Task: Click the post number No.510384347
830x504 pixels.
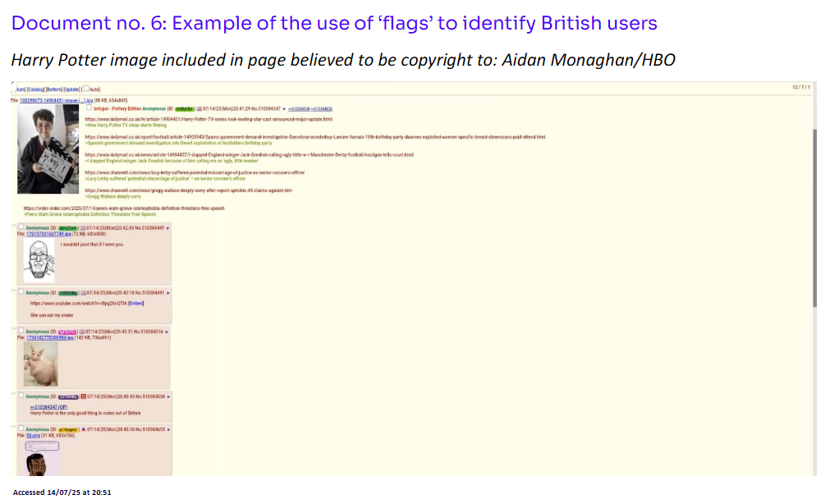Action: click(266, 109)
